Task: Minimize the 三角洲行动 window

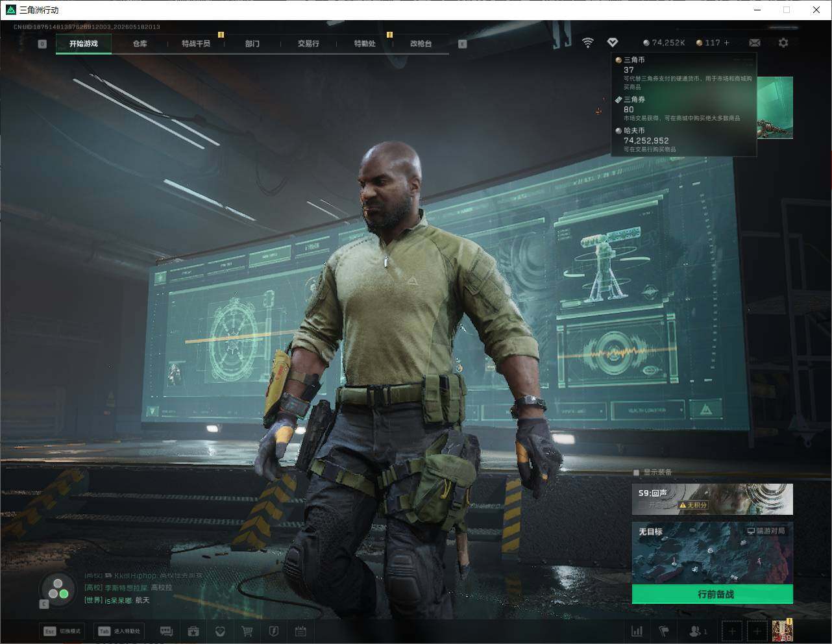Action: tap(757, 10)
